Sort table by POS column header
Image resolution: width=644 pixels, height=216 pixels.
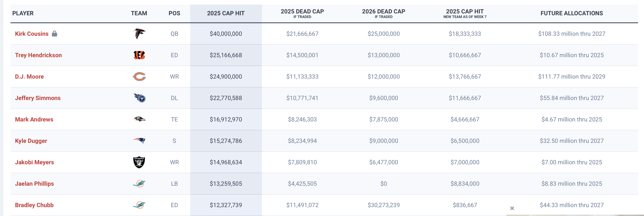174,13
